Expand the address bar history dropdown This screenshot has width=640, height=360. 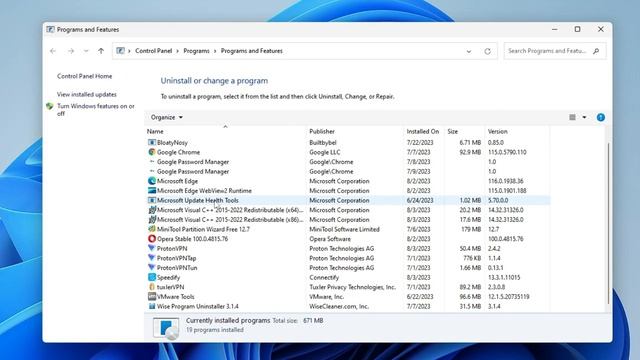tap(469, 51)
